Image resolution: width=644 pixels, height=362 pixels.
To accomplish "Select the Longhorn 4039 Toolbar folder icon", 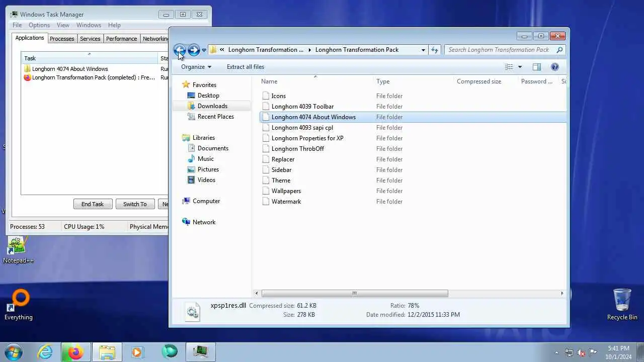I will point(266,107).
